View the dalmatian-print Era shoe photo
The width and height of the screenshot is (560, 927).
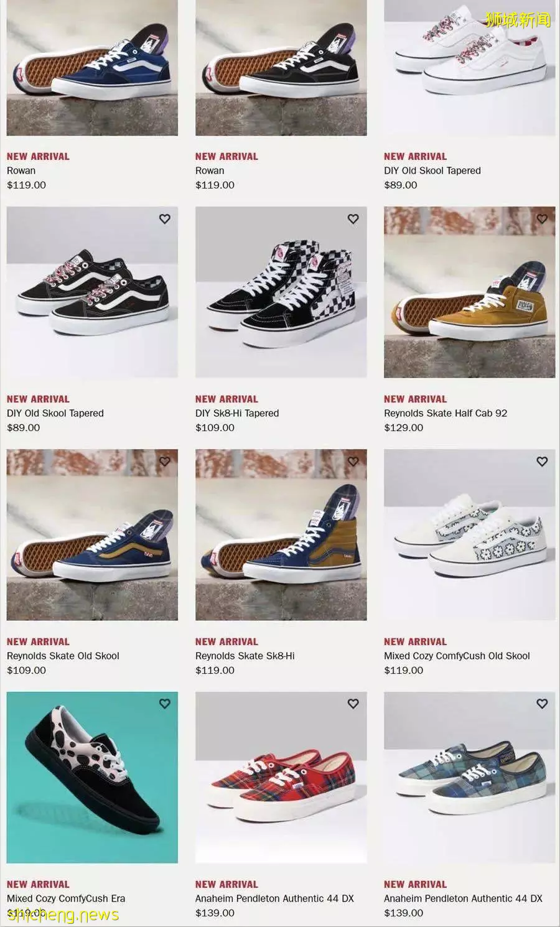[x=92, y=777]
